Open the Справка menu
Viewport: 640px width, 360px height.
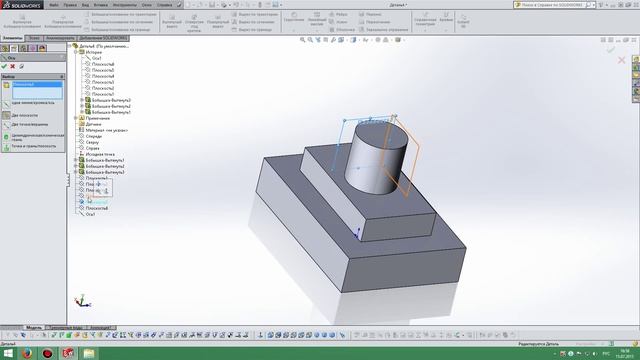(164, 5)
